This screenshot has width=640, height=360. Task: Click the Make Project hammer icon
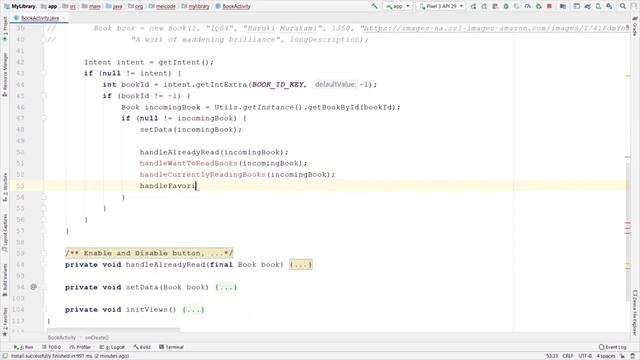click(374, 6)
